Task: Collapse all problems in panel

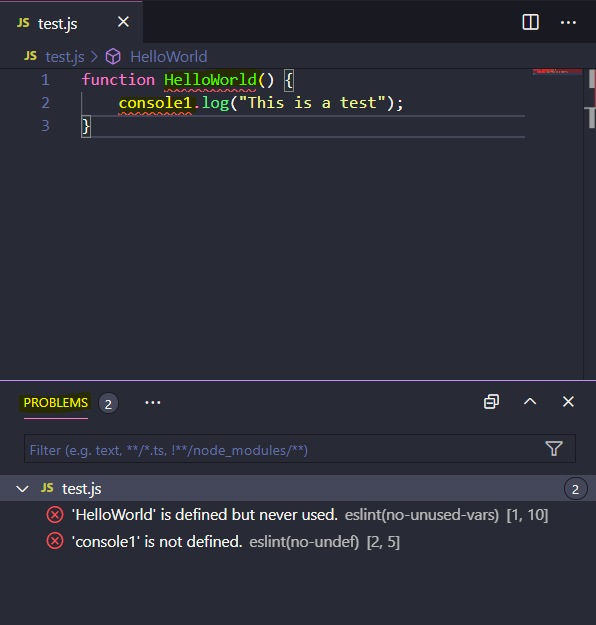Action: click(491, 402)
